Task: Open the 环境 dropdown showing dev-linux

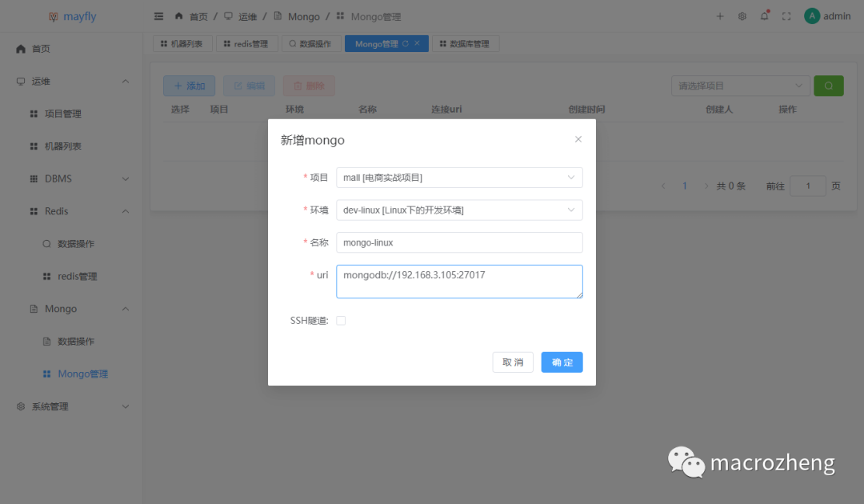Action: coord(459,210)
